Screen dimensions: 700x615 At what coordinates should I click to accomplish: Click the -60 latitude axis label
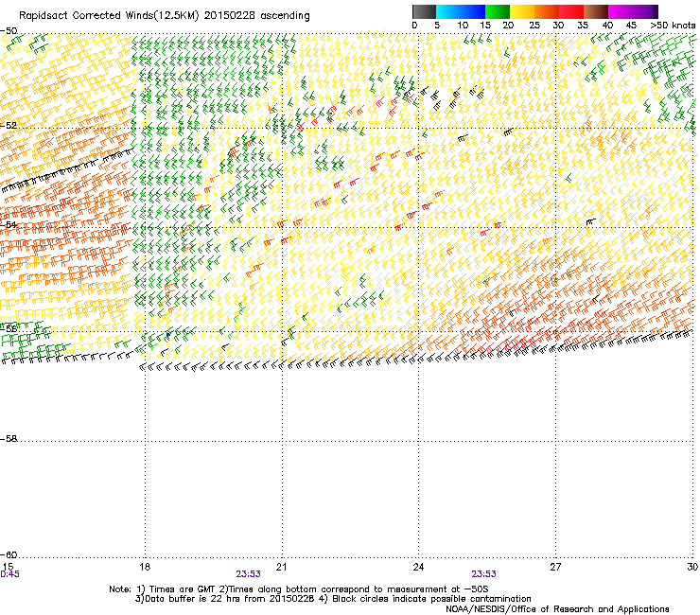(x=9, y=554)
